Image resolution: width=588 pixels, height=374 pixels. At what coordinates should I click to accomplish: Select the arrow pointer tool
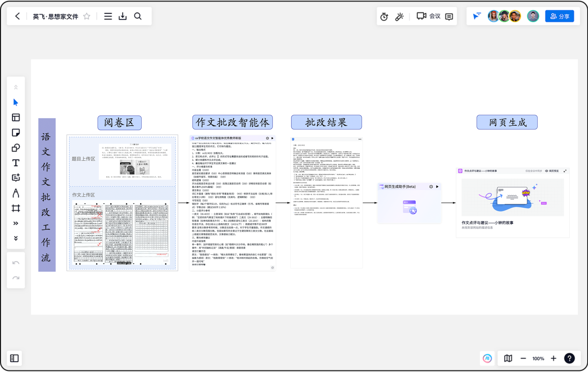coord(16,102)
